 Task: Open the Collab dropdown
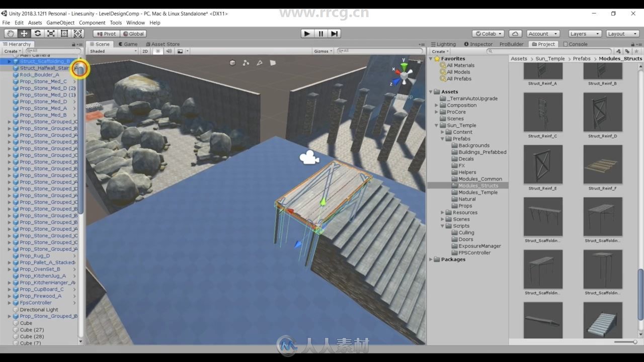[489, 34]
